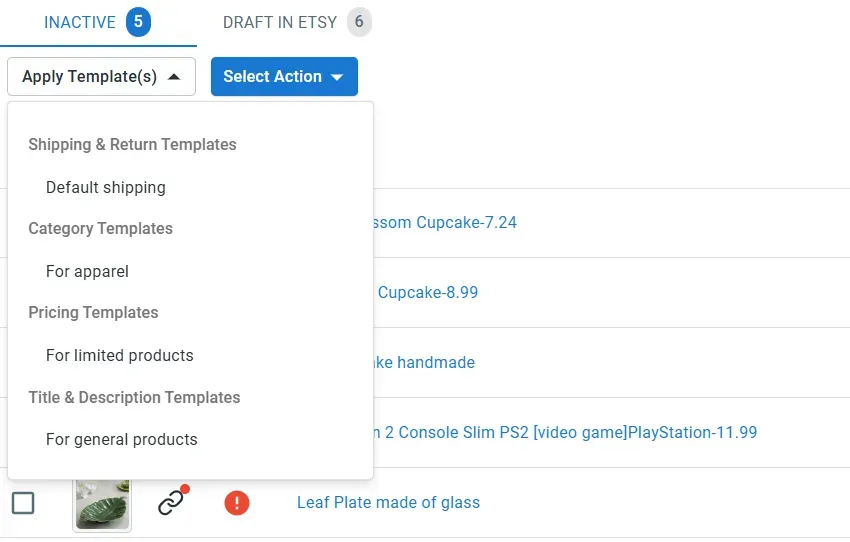Click the up arrow on Apply Template(s)
This screenshot has width=850, height=542.
point(174,76)
